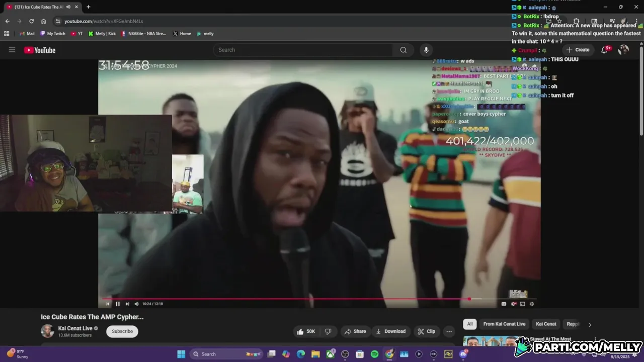Skip to the next video in player
Screen dimensions: 644x362
(127, 304)
